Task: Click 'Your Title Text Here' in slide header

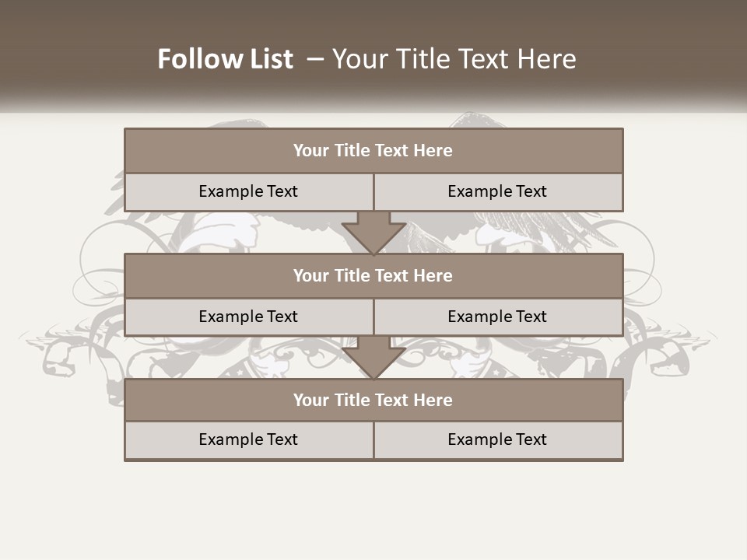Action: [454, 59]
